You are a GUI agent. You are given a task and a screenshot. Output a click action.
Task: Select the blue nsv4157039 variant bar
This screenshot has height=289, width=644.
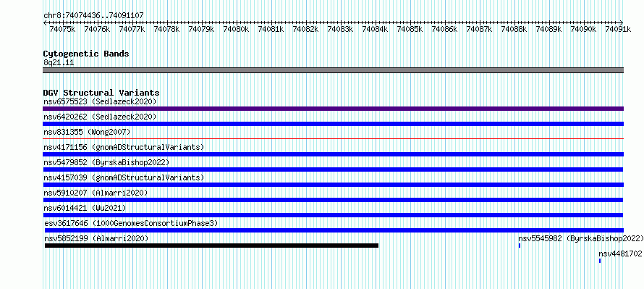pyautogui.click(x=333, y=185)
